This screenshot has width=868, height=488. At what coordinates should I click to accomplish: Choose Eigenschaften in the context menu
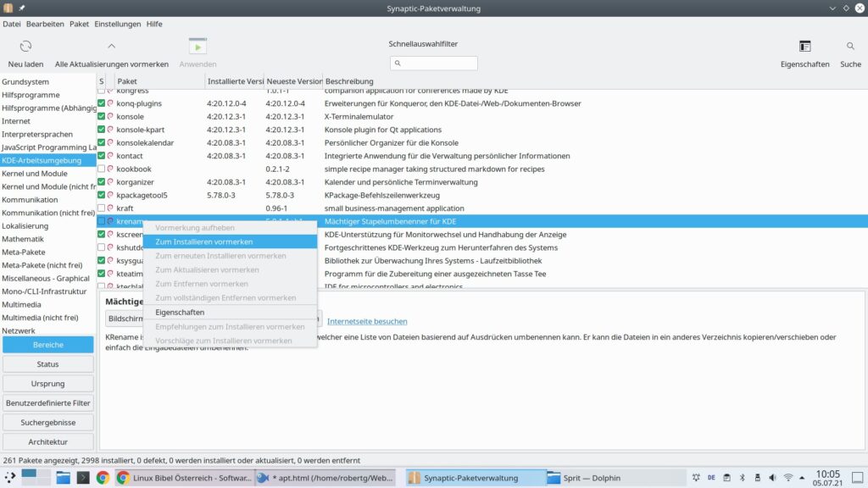(x=231, y=312)
